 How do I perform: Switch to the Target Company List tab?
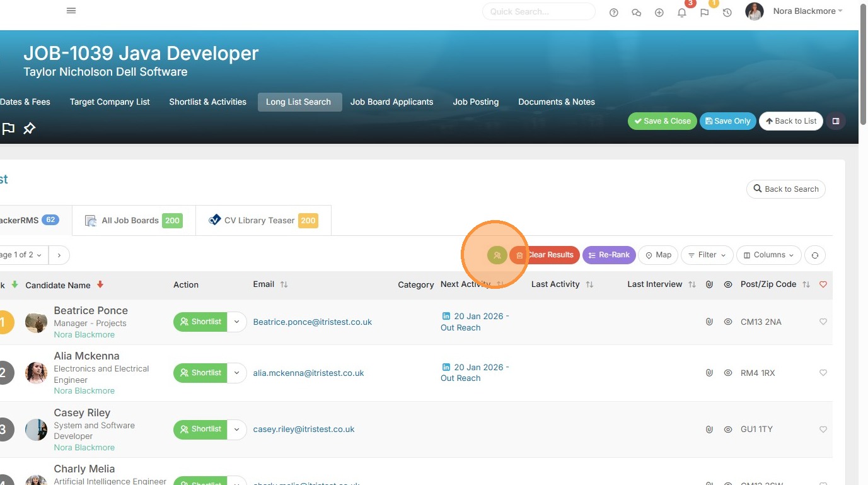(110, 102)
